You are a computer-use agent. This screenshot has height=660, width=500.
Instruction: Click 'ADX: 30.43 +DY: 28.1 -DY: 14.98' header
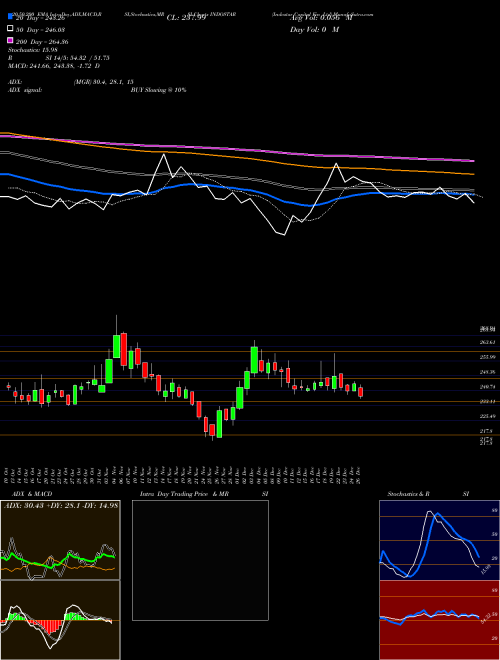[61, 505]
